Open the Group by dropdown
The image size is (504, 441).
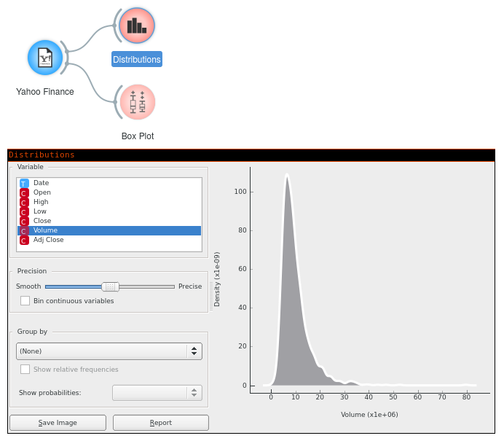coord(109,351)
